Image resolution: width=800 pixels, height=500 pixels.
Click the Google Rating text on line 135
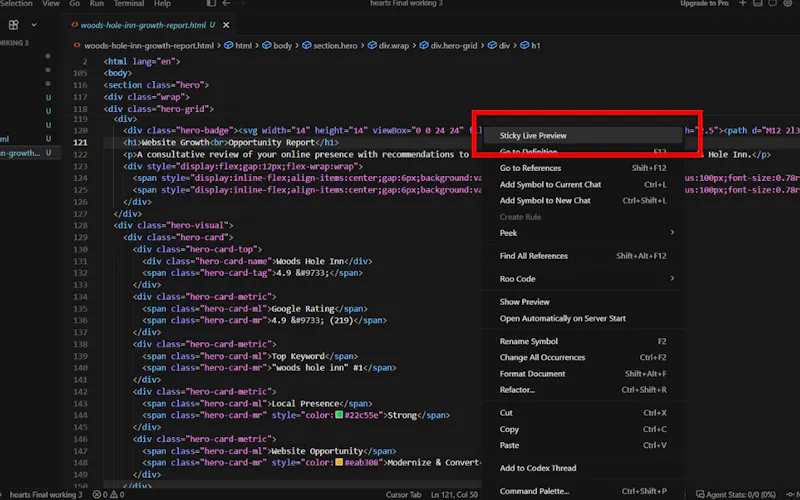303,308
